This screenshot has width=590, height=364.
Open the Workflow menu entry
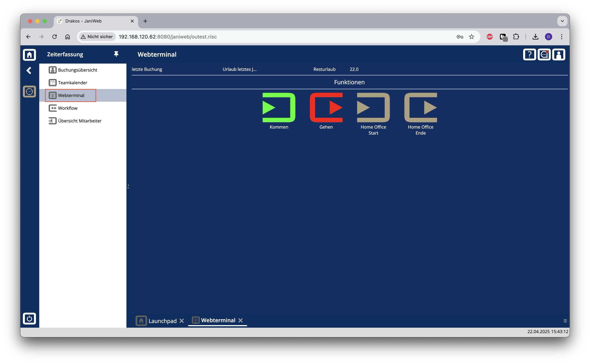click(83, 108)
